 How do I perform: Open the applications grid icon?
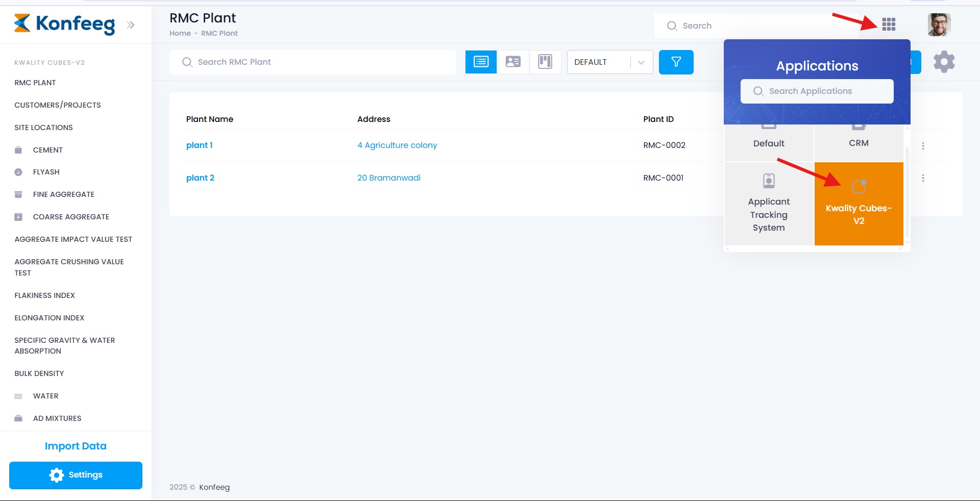tap(889, 24)
